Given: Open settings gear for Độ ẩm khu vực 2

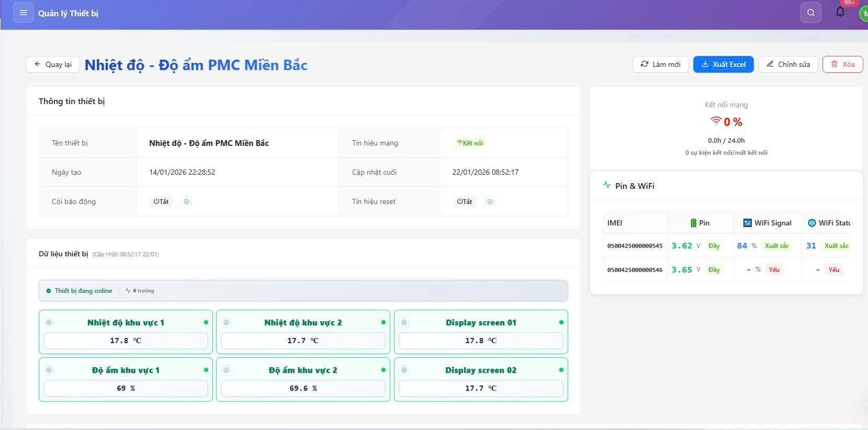Looking at the screenshot, I should [227, 370].
